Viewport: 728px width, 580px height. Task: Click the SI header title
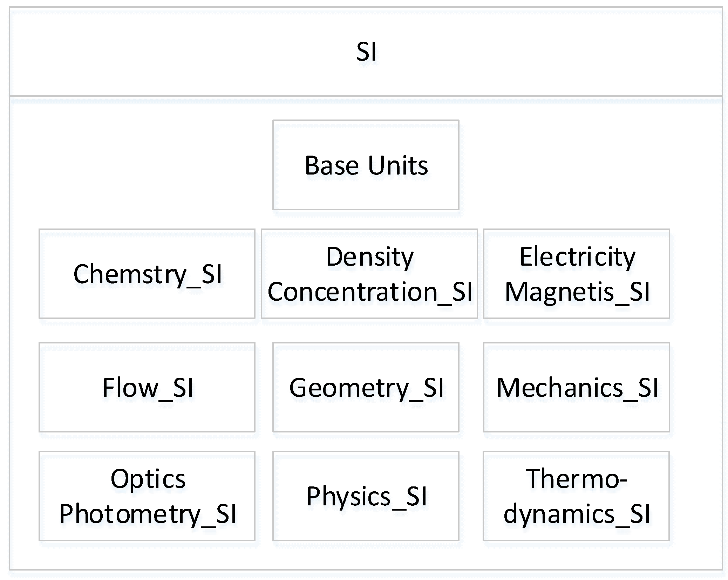click(366, 52)
